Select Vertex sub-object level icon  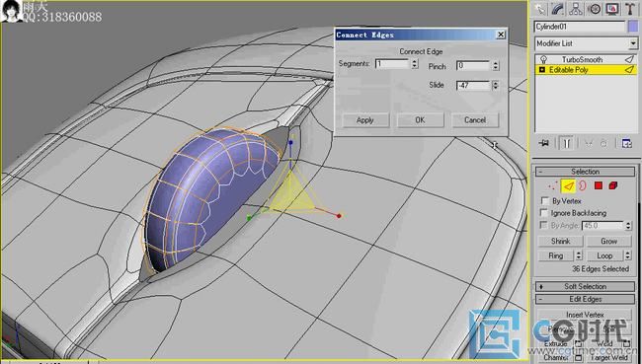tap(553, 186)
